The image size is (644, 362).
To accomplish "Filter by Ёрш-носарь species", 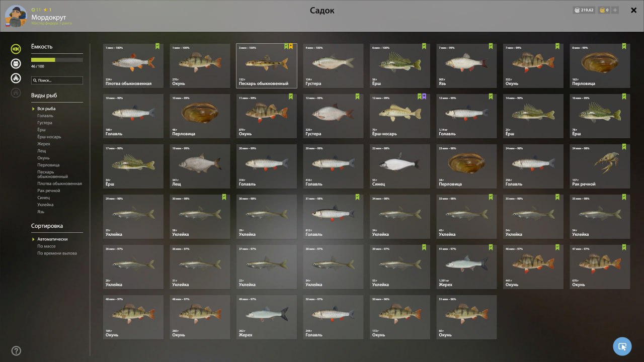I will pyautogui.click(x=49, y=137).
